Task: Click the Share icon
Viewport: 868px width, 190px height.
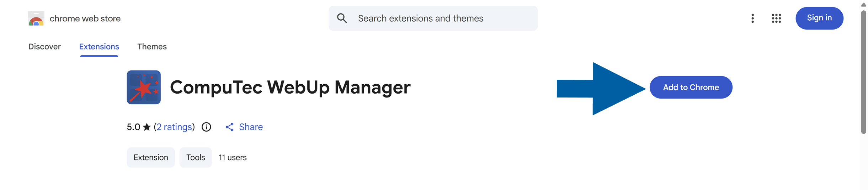Action: [x=229, y=127]
